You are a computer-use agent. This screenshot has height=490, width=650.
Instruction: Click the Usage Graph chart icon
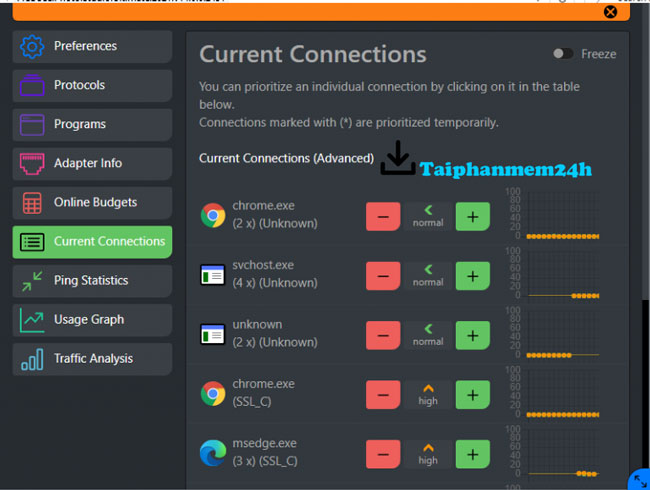[x=32, y=320]
